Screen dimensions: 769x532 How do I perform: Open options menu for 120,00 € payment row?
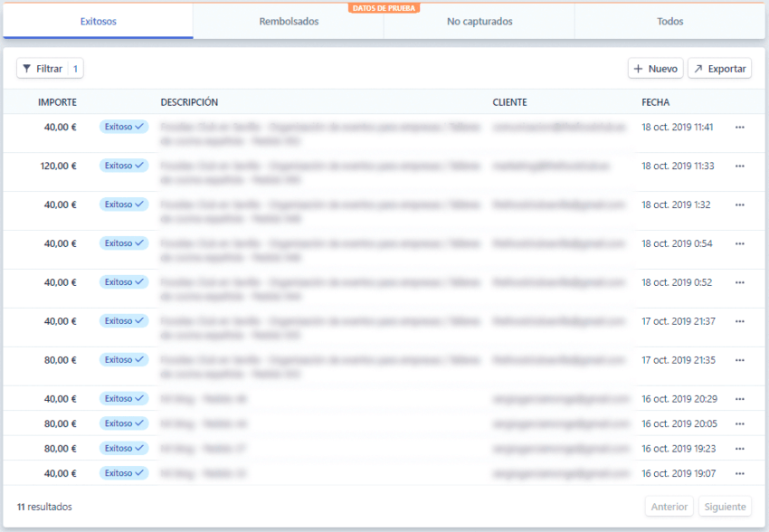point(739,166)
